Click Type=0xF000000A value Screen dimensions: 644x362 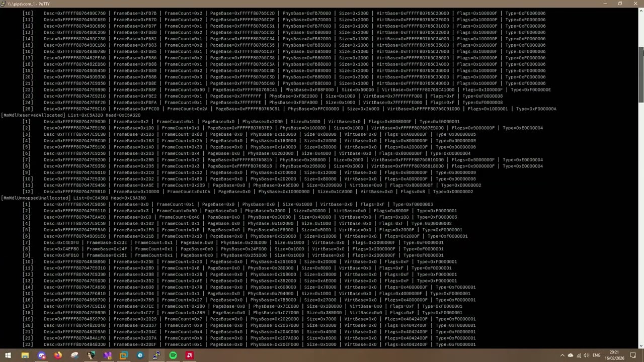[536, 109]
